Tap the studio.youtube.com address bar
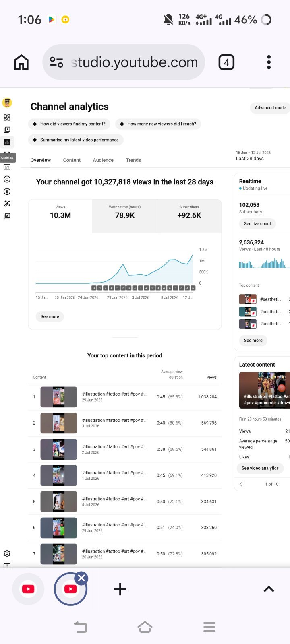This screenshot has height=644, width=290. (x=124, y=62)
